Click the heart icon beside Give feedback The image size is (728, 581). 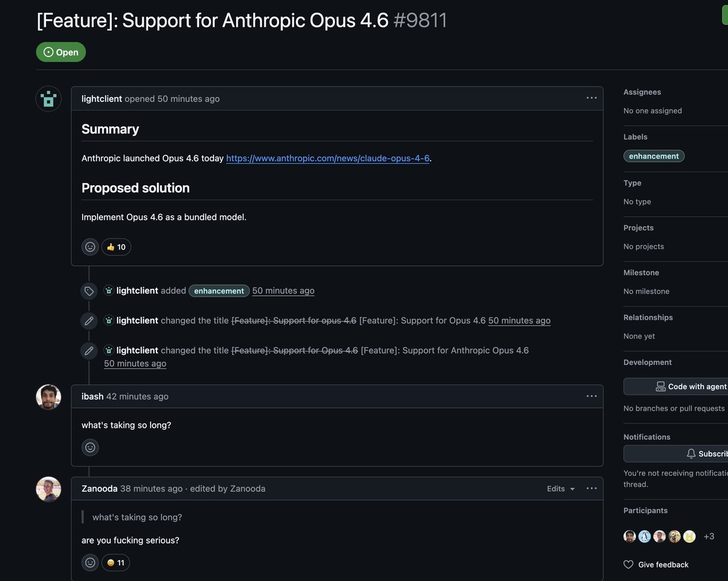(629, 565)
